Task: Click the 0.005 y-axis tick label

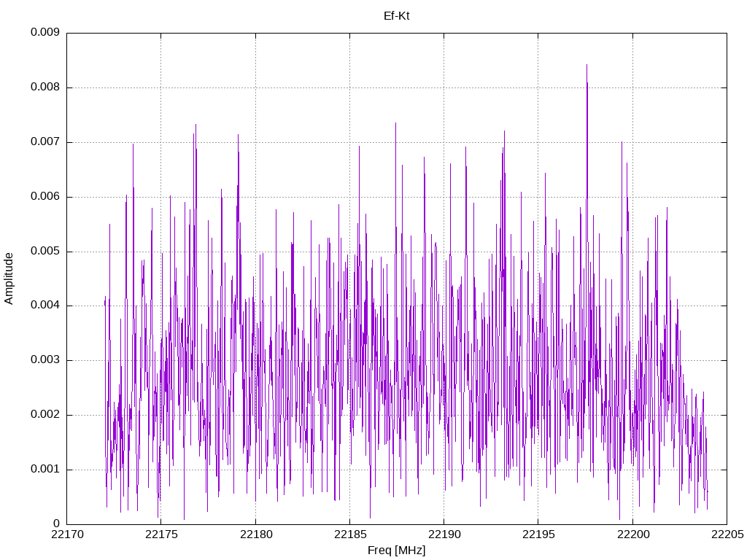Action: 45,252
